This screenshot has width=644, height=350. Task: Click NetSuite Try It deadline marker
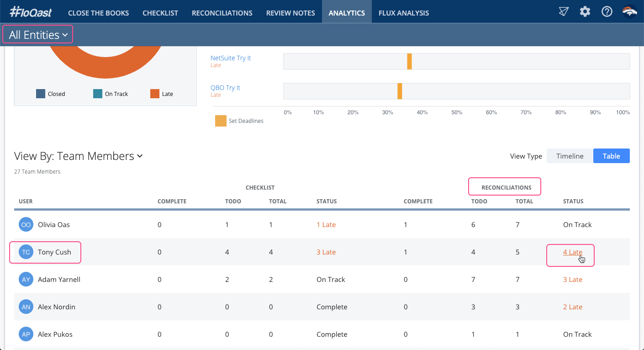tap(409, 61)
